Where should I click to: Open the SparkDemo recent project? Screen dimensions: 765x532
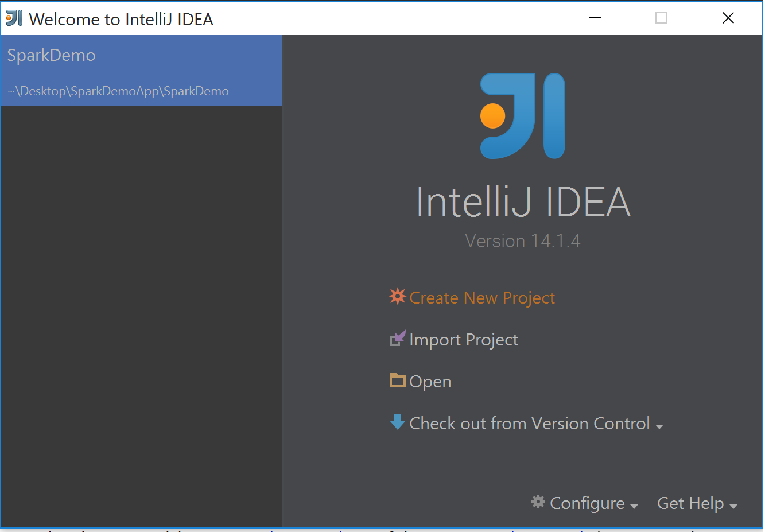tap(141, 71)
